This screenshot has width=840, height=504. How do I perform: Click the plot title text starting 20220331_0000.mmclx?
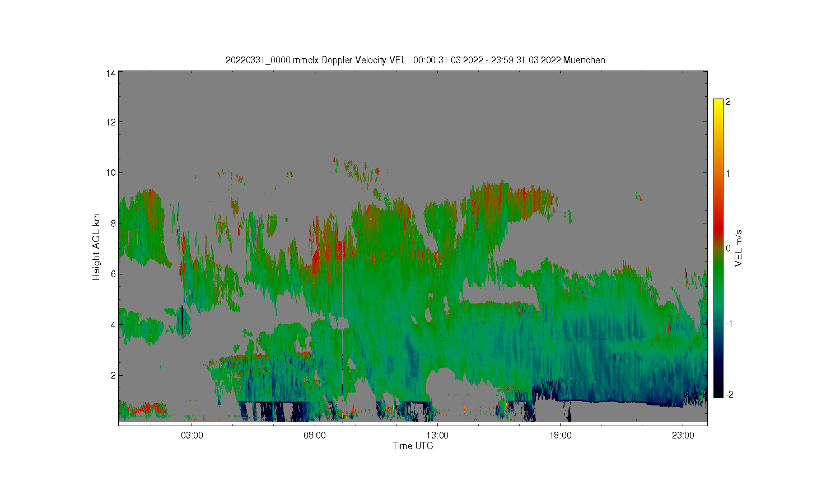pos(415,60)
